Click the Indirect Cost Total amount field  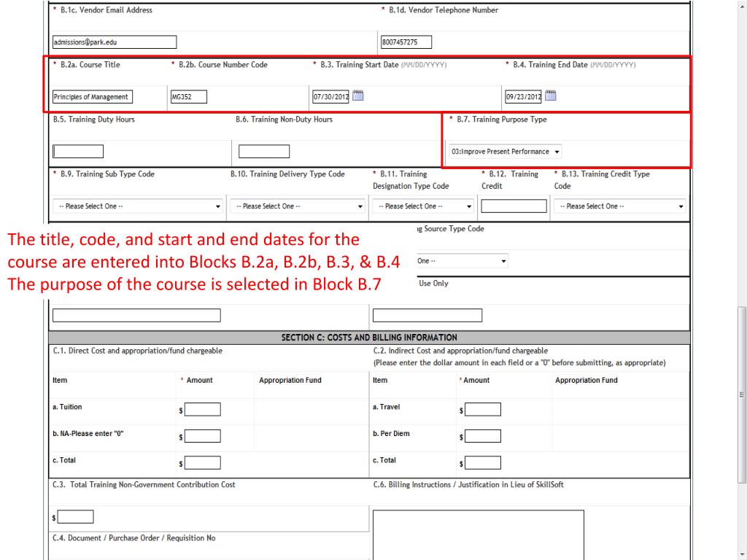(483, 463)
